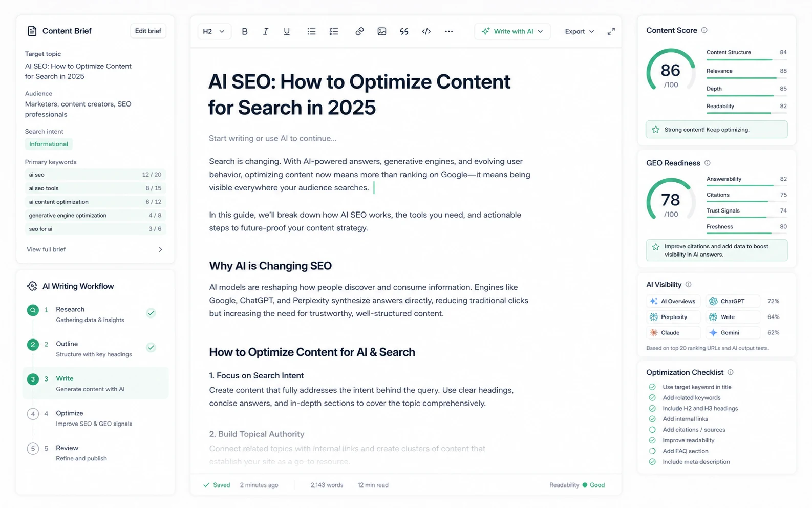
Task: Expand View full brief chevron
Action: click(160, 249)
